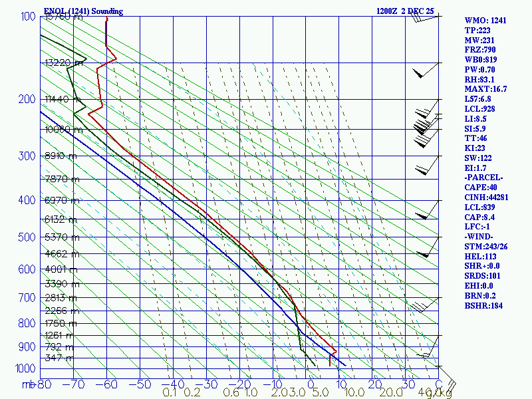Click the 'PW:0.70' precipitable water value
The width and height of the screenshot is (532, 399).
click(x=479, y=70)
